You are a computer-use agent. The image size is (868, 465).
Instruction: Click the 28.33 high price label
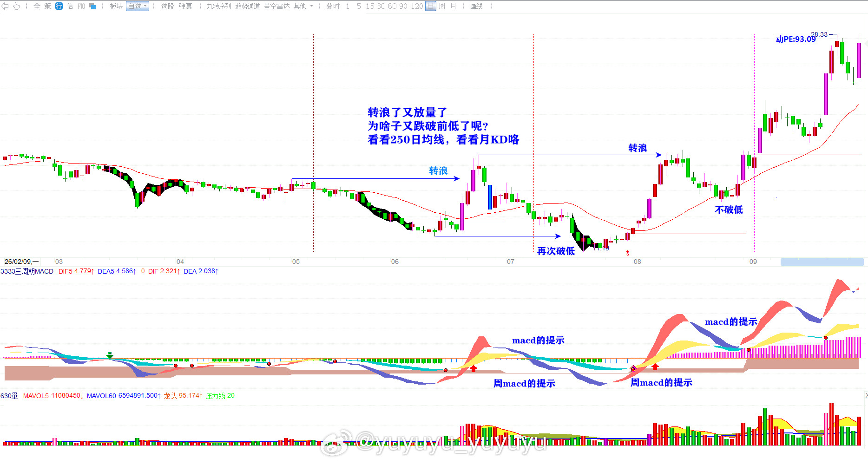click(x=819, y=34)
